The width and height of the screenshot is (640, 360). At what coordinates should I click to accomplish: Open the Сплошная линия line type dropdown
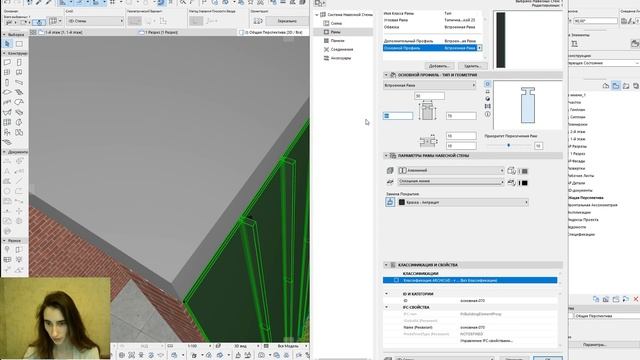[x=451, y=181]
